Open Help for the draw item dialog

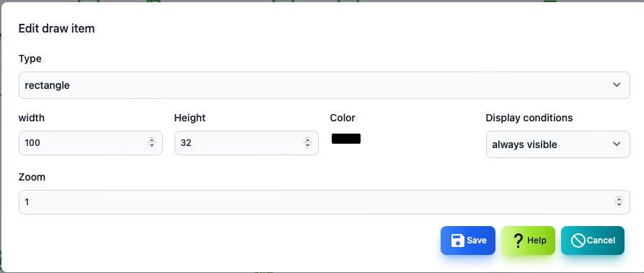tap(528, 240)
